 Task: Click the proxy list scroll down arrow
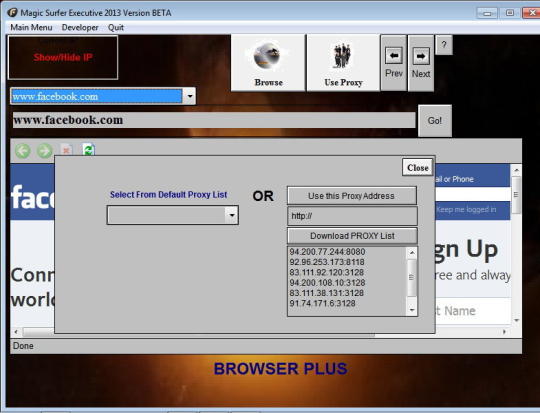pyautogui.click(x=412, y=310)
